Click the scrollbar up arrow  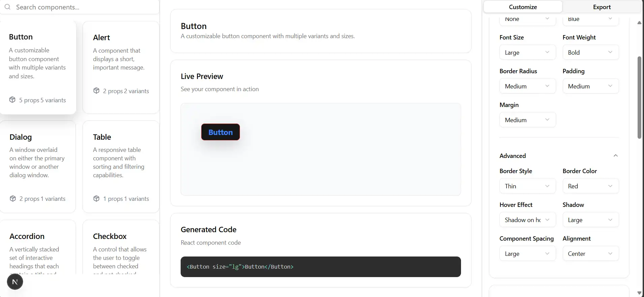pos(639,23)
